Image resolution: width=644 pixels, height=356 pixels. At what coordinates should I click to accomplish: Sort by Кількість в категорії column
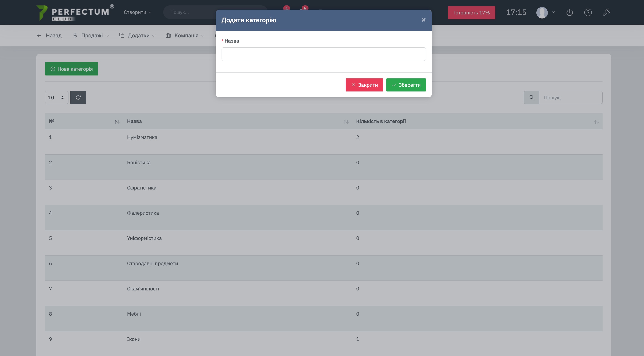[596, 122]
